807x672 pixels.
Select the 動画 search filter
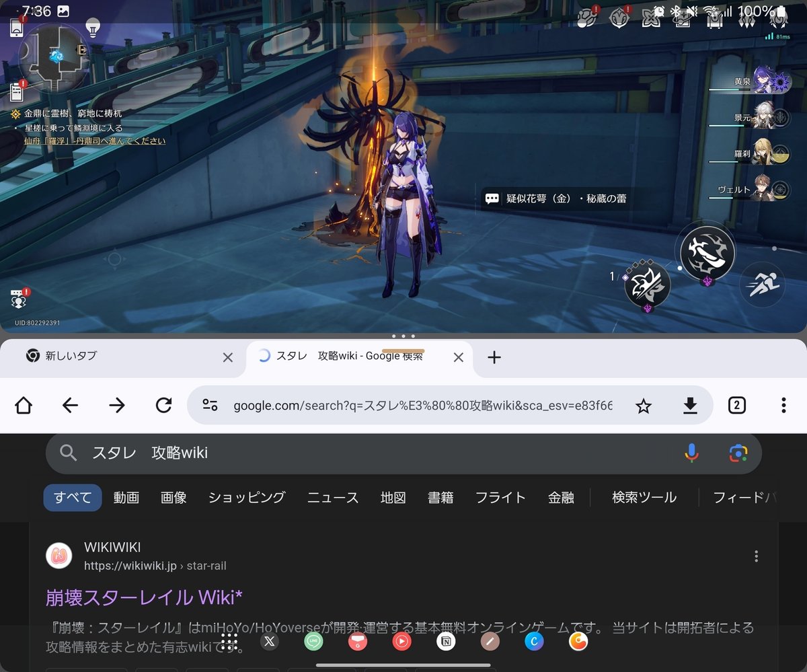tap(126, 498)
